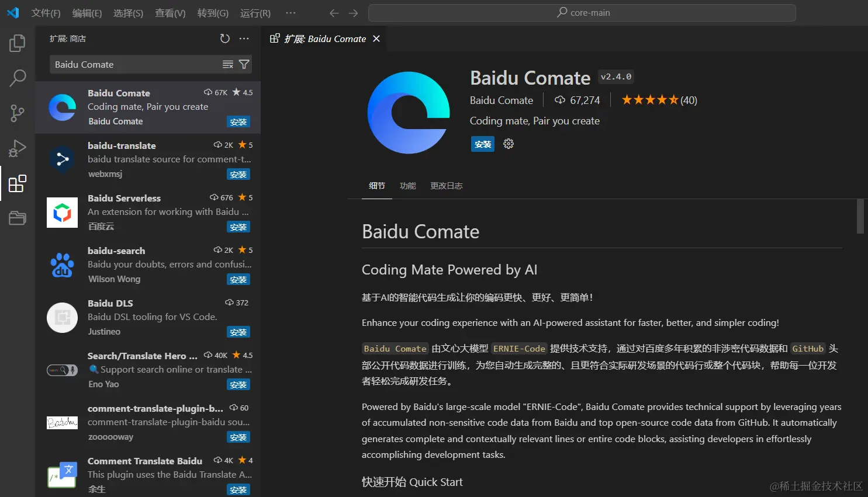This screenshot has width=868, height=497.
Task: Click the ERNIE-Code code-styled text
Action: tap(519, 349)
